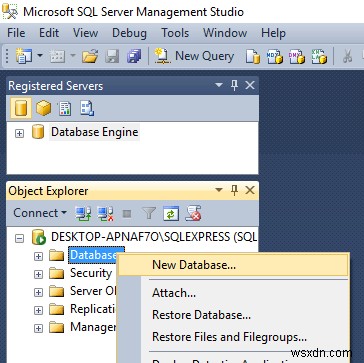Select the DESKTOP-APNAF7O\SQLEXPRESS server item

pos(154,237)
